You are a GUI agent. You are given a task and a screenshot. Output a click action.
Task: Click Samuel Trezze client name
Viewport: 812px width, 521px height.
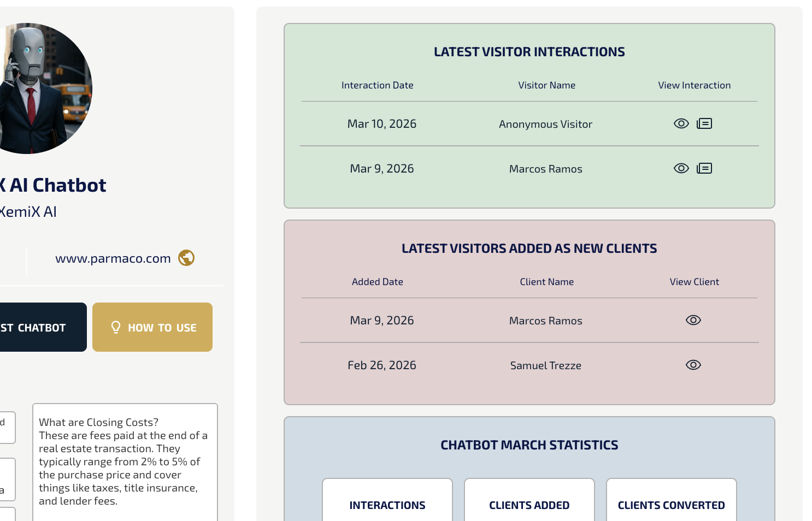545,366
